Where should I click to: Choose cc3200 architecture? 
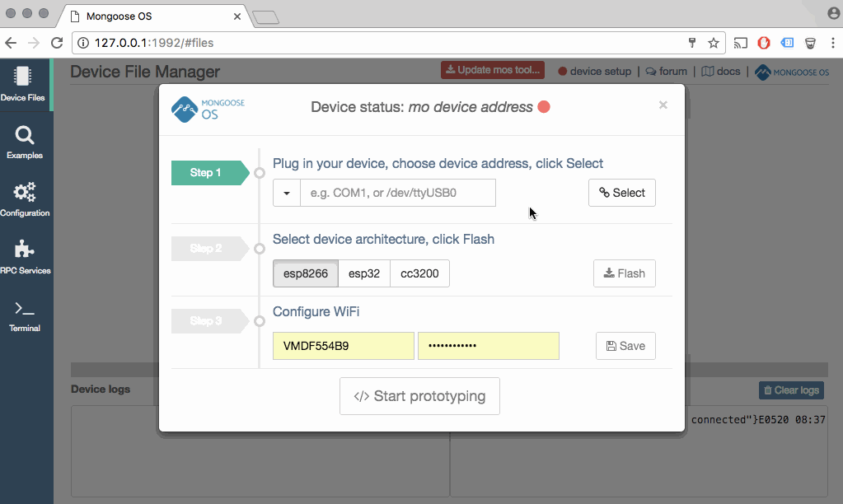(420, 273)
